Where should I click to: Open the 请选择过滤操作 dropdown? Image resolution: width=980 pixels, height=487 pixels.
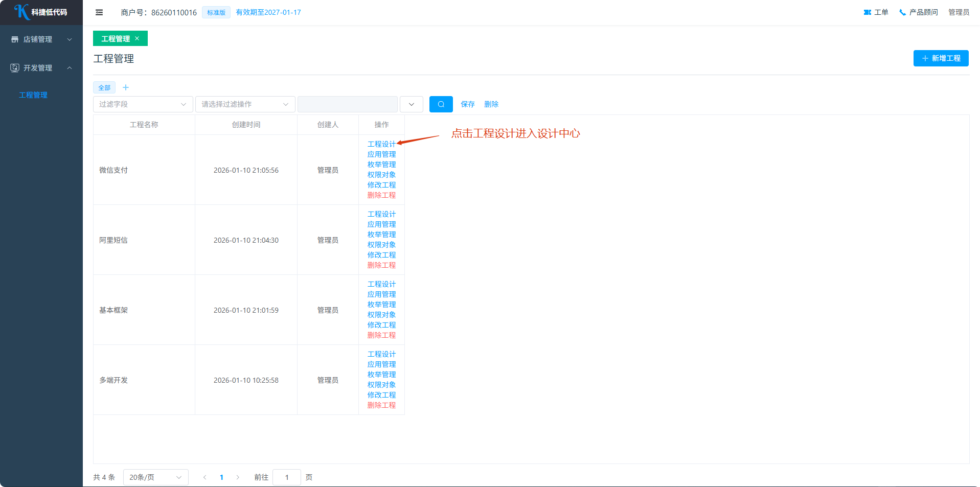[x=245, y=104]
